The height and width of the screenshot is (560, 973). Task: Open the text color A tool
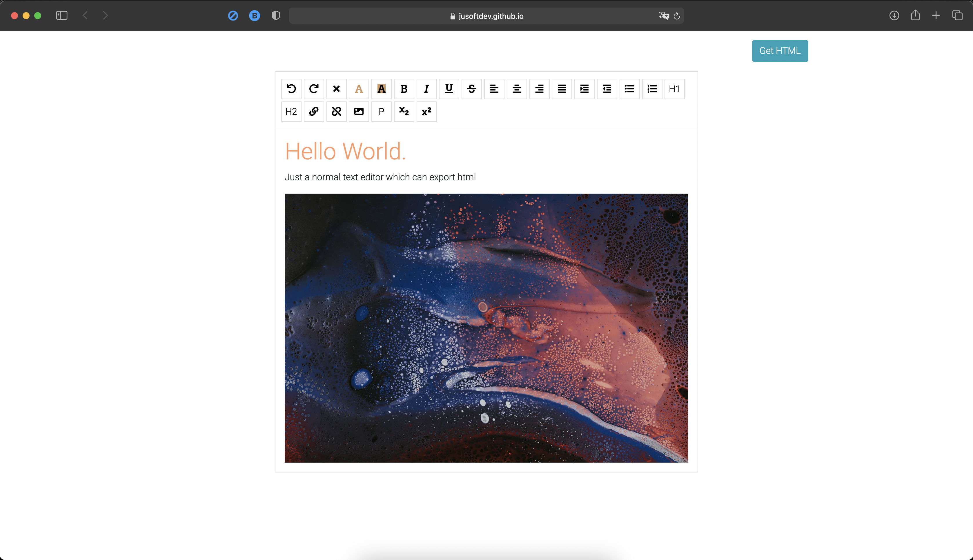tap(359, 89)
